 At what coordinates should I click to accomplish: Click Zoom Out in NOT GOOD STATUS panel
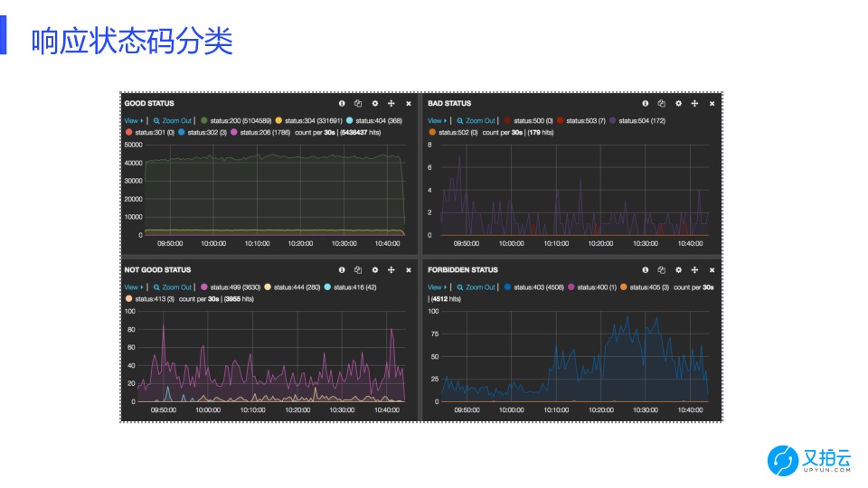172,287
